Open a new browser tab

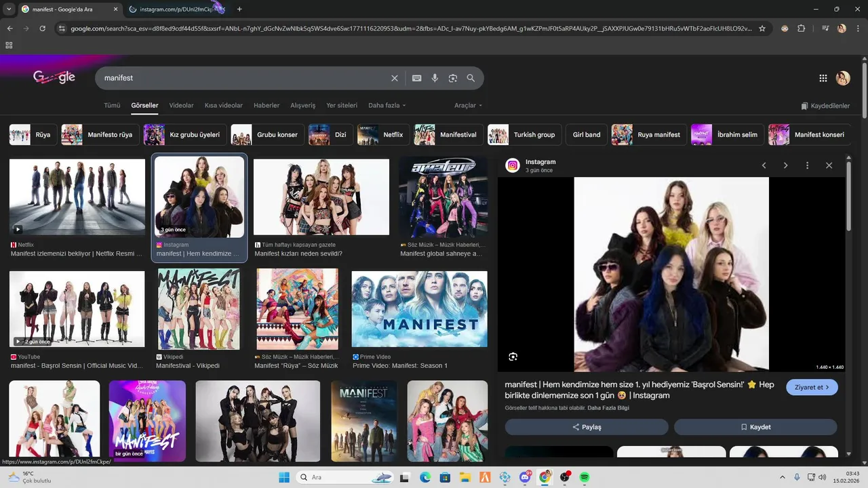coord(239,9)
